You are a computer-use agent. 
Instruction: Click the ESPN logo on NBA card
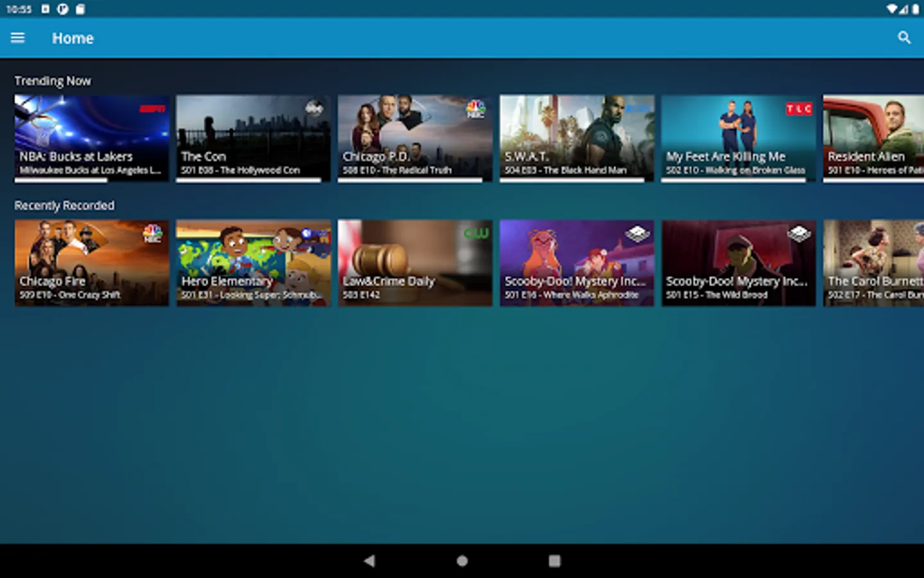point(152,109)
